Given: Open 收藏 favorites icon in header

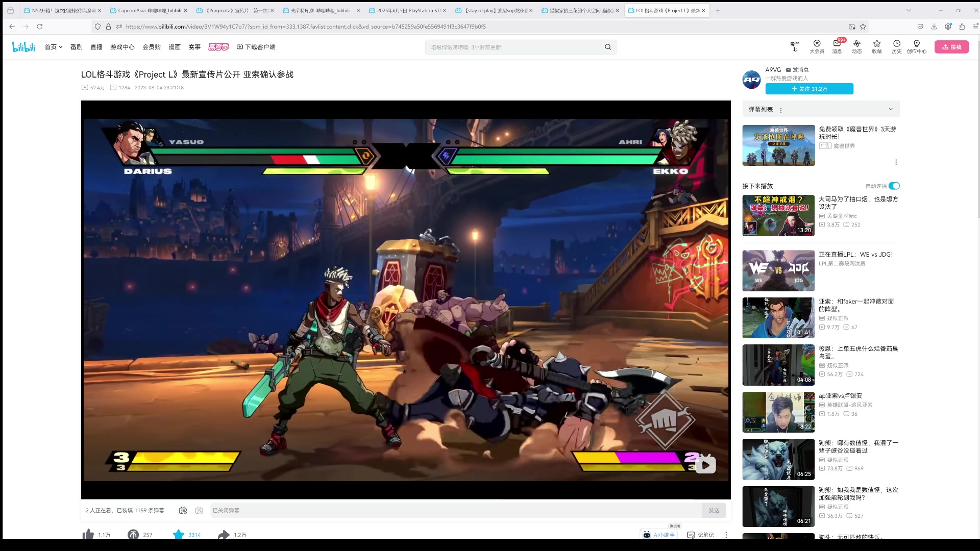Looking at the screenshot, I should (877, 46).
